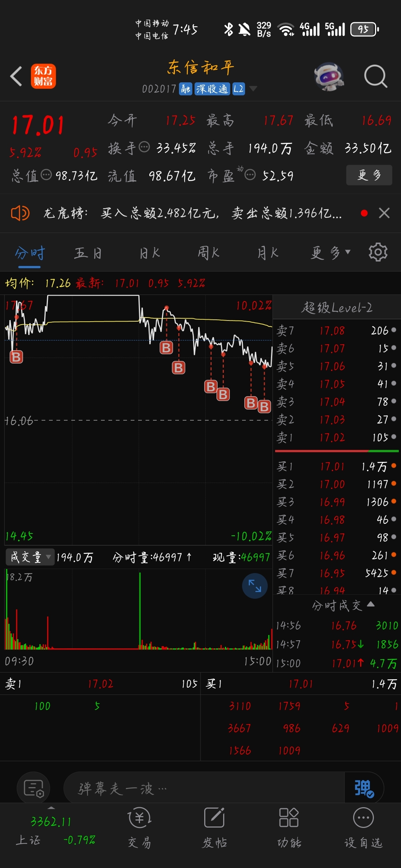This screenshot has height=868, width=401.
Task: Tap the 15:00 17.01 trade row
Action: 336,663
